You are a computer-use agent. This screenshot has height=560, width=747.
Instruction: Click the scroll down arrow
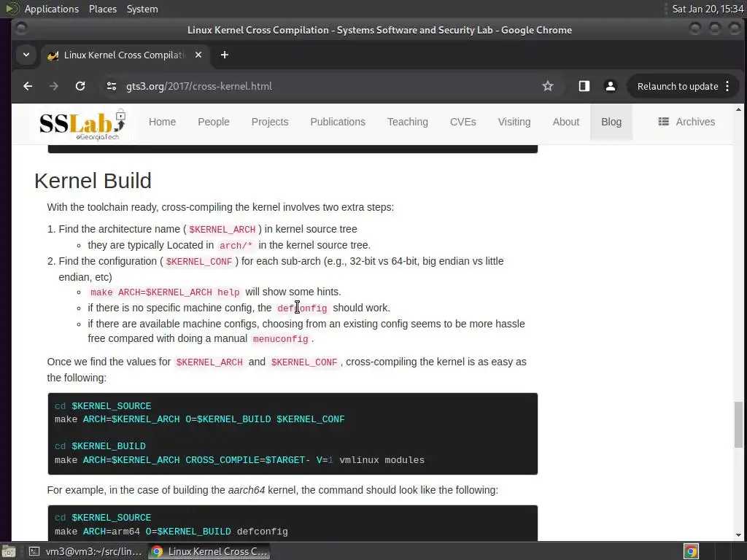738,534
